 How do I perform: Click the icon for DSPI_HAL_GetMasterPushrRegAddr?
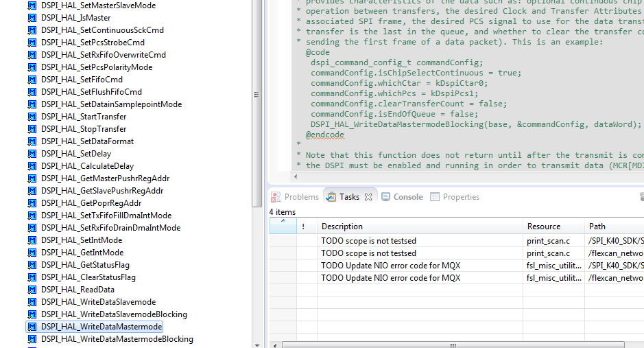pos(32,178)
